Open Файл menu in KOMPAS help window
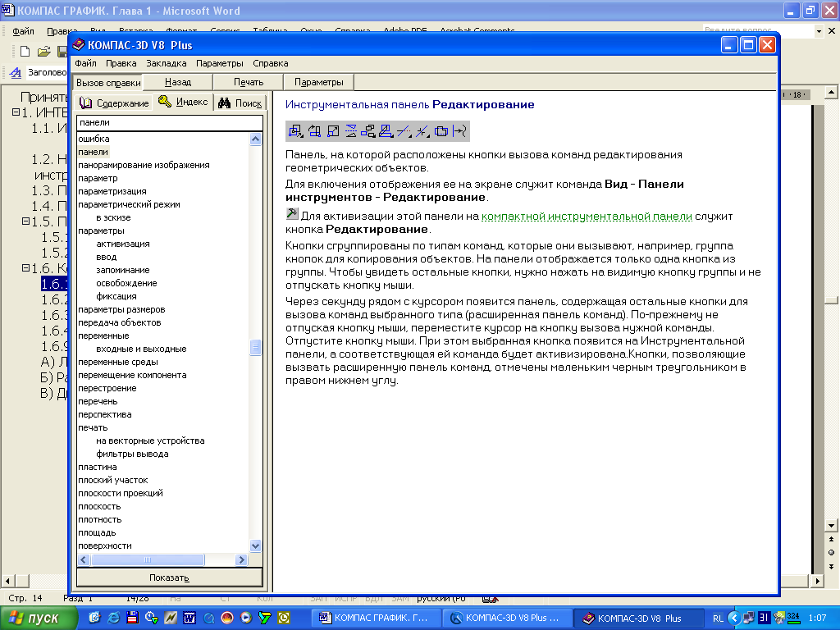The width and height of the screenshot is (840, 630). point(85,63)
